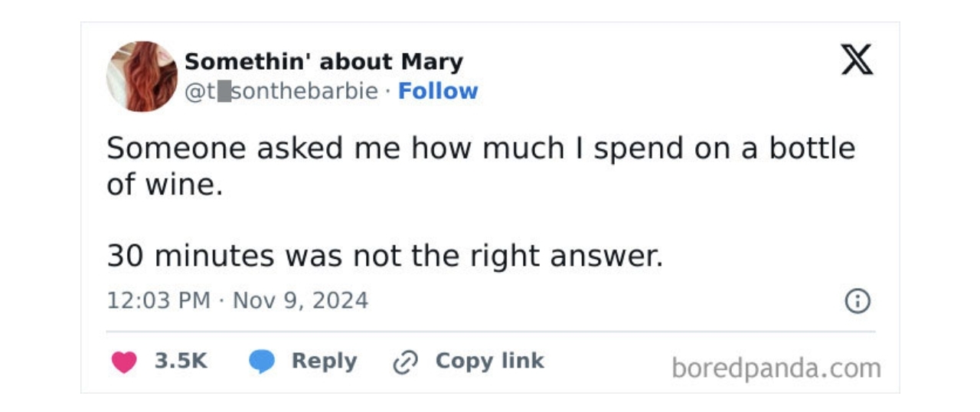Screen dimensions: 980x412
Task: Click the word "Mary" in display name
Action: [433, 62]
